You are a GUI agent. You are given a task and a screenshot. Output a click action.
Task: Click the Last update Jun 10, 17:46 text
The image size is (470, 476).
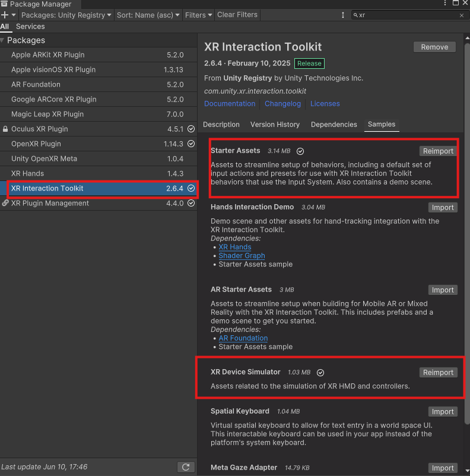[x=45, y=467]
